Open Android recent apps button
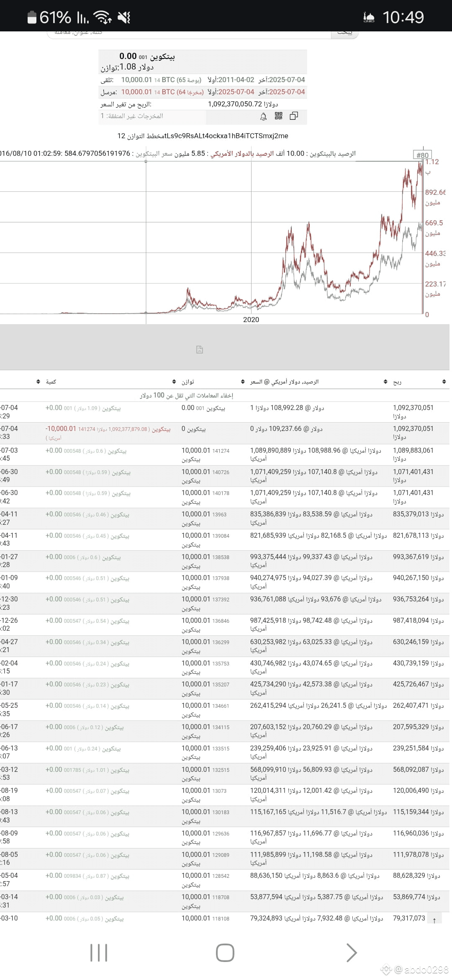 [x=99, y=953]
